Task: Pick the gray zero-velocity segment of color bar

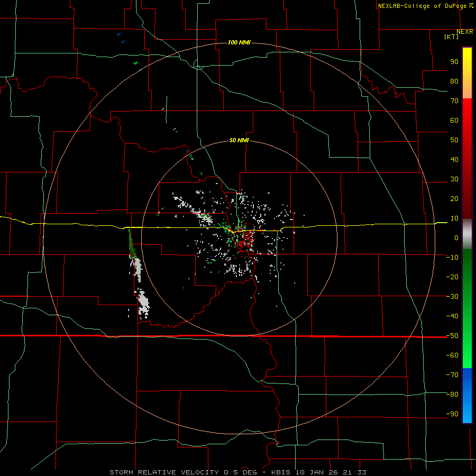Action: click(467, 234)
